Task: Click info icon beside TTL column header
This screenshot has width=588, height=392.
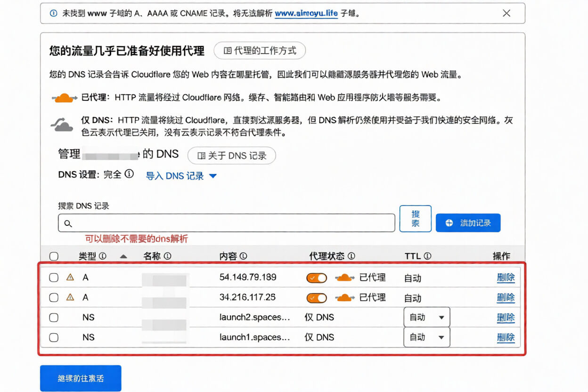Action: pyautogui.click(x=427, y=256)
